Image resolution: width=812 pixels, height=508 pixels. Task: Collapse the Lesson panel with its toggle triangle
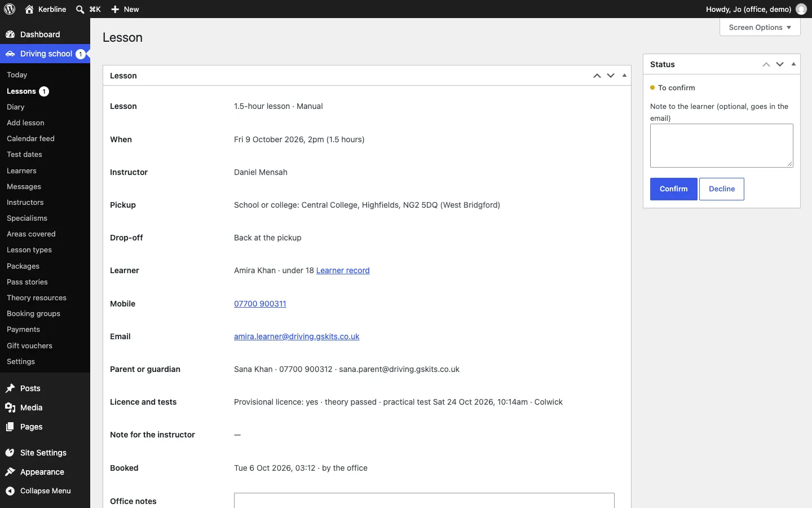[624, 76]
